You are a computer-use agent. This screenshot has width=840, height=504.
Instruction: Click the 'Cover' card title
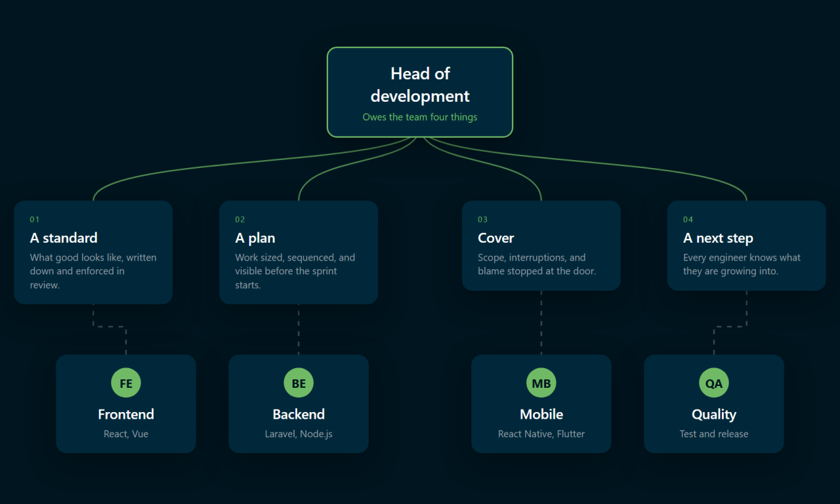[x=496, y=238]
